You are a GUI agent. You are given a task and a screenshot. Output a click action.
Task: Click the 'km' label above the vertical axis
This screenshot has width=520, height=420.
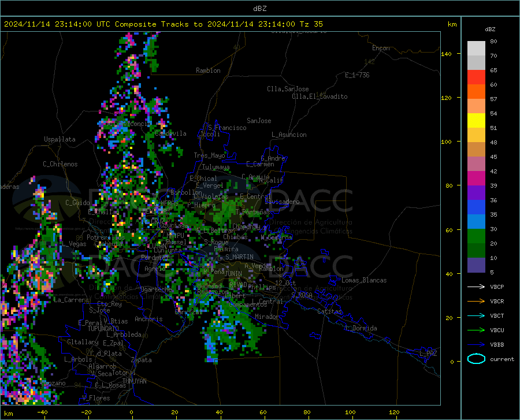452,24
